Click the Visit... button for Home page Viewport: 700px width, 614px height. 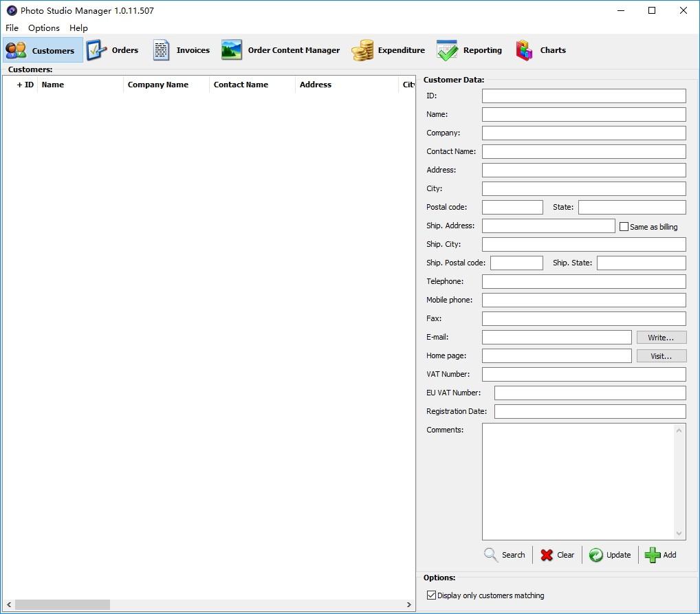pos(661,356)
